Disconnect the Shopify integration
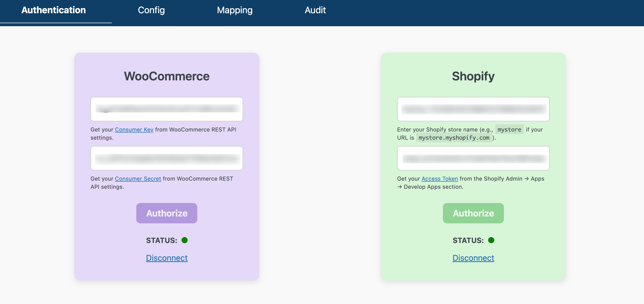This screenshot has width=644, height=304. [473, 258]
